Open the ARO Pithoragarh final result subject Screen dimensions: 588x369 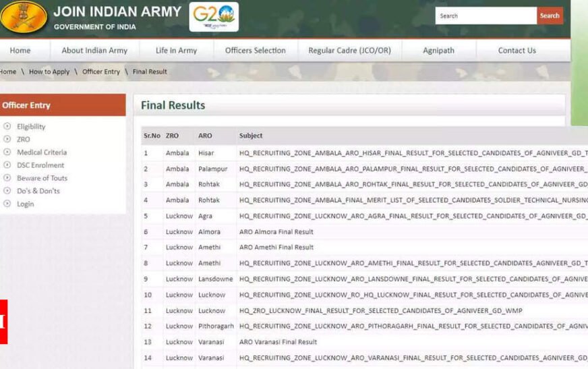coord(413,327)
